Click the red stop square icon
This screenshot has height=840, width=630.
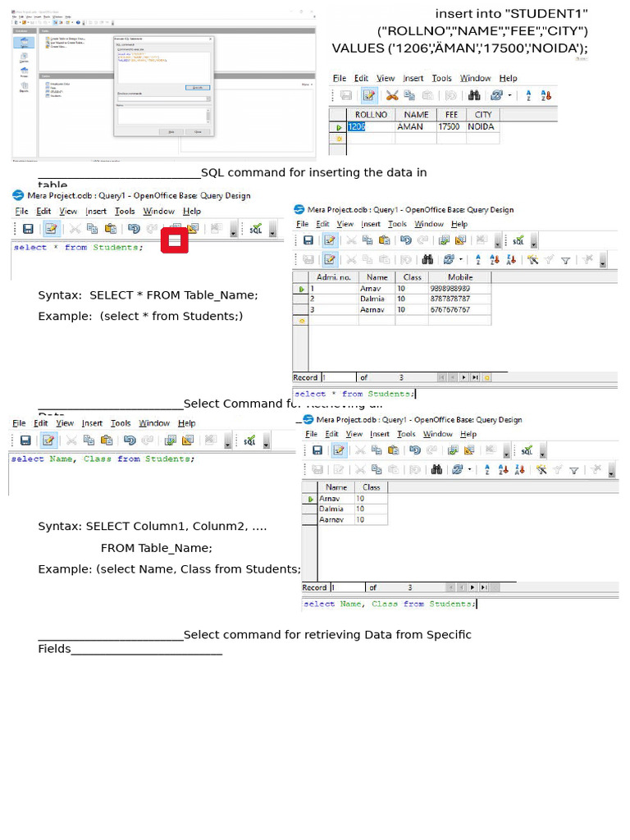[x=174, y=240]
